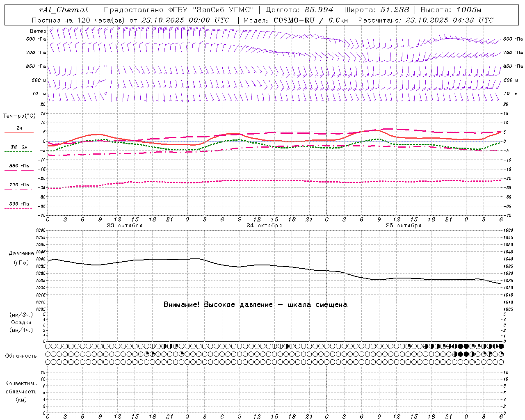The image size is (525, 420).
Task: Select the 24 октября date label
Action: (264, 225)
